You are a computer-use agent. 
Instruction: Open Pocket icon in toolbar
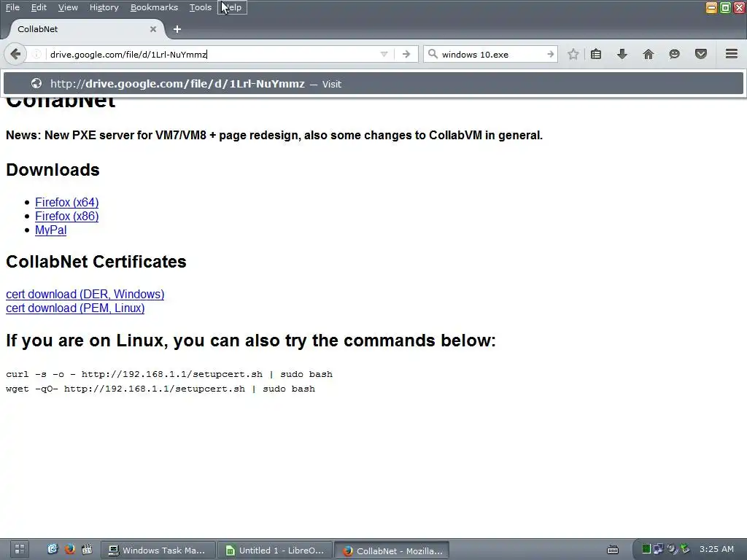click(701, 54)
